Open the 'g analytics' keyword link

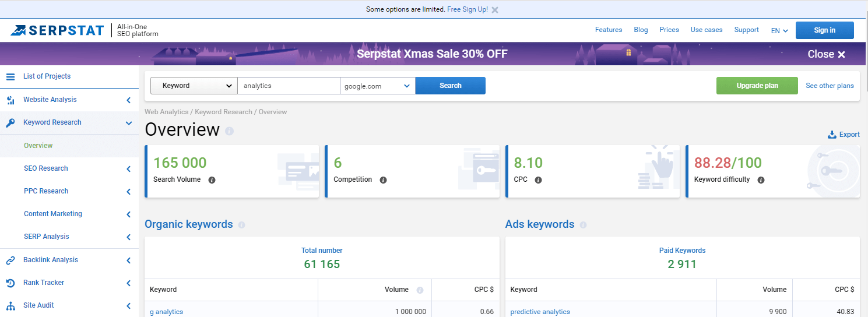tap(167, 312)
